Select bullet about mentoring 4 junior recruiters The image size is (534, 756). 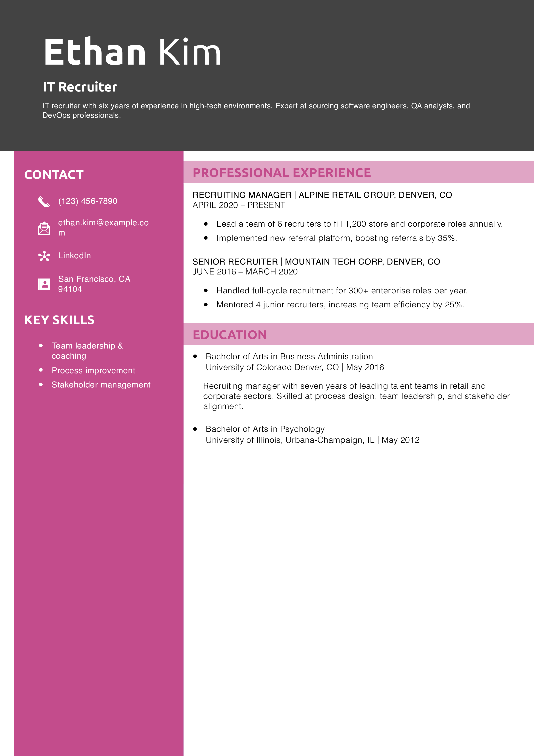click(x=340, y=305)
